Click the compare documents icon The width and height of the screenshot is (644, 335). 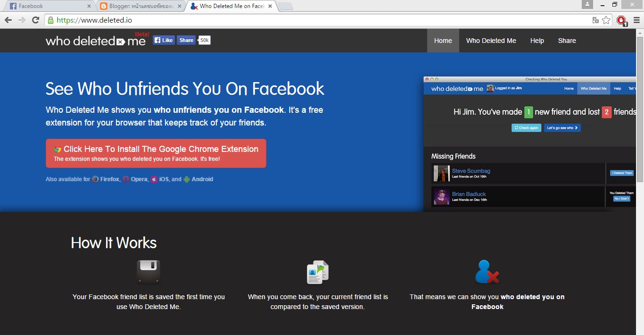[x=318, y=272]
